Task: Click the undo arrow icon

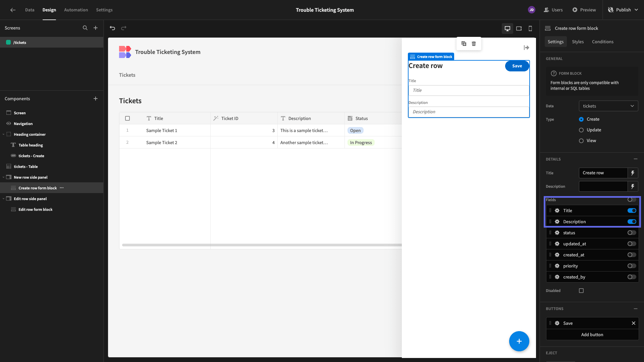Action: (112, 28)
